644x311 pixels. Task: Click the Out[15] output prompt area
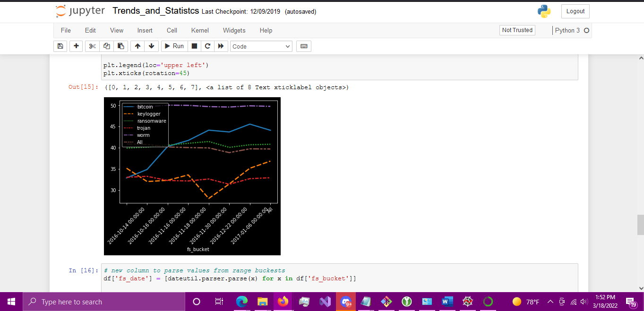click(84, 87)
